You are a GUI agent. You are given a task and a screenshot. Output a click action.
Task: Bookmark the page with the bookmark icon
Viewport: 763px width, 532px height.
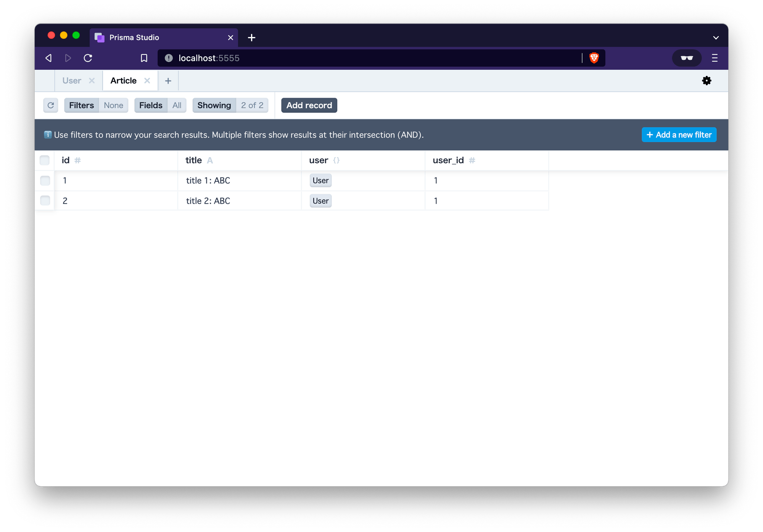coord(144,58)
